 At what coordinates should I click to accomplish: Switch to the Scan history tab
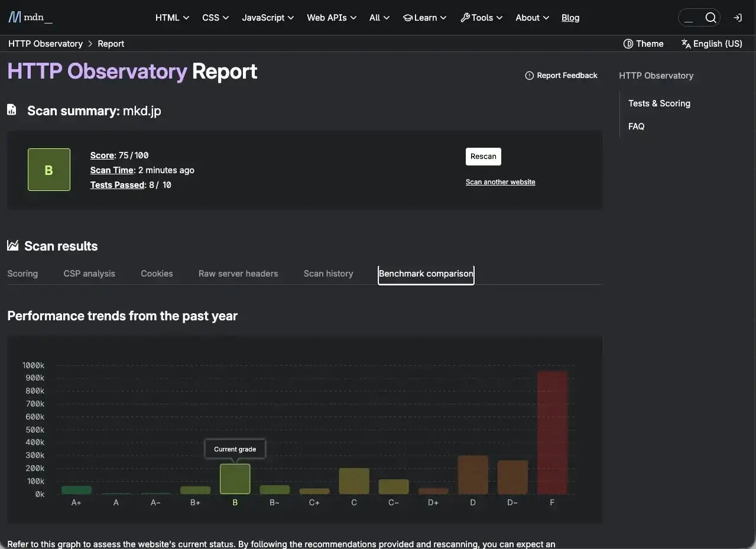click(x=328, y=274)
